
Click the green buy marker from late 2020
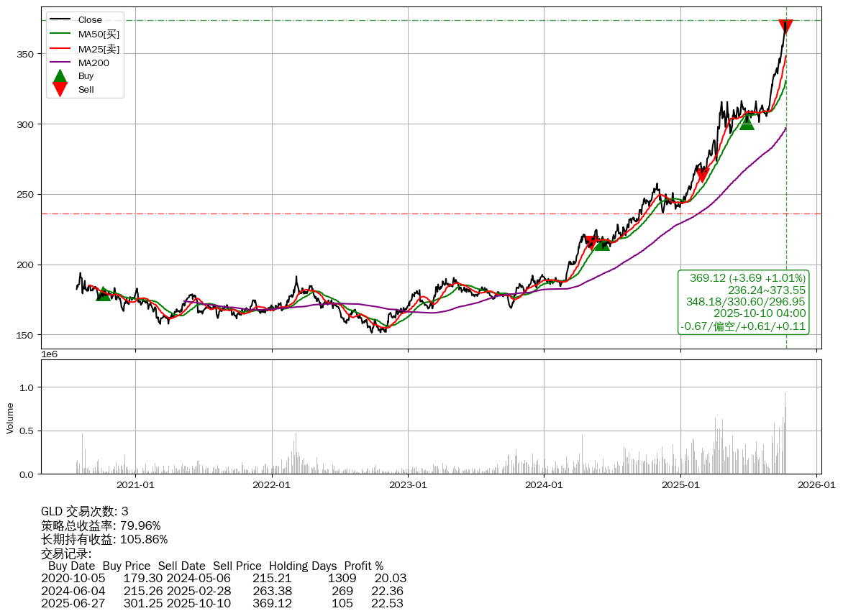103,293
